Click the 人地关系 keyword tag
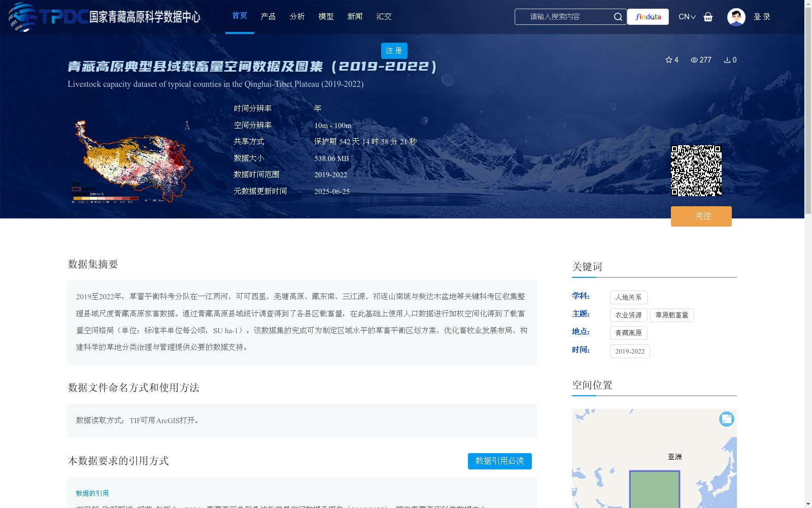The width and height of the screenshot is (812, 508). click(629, 297)
